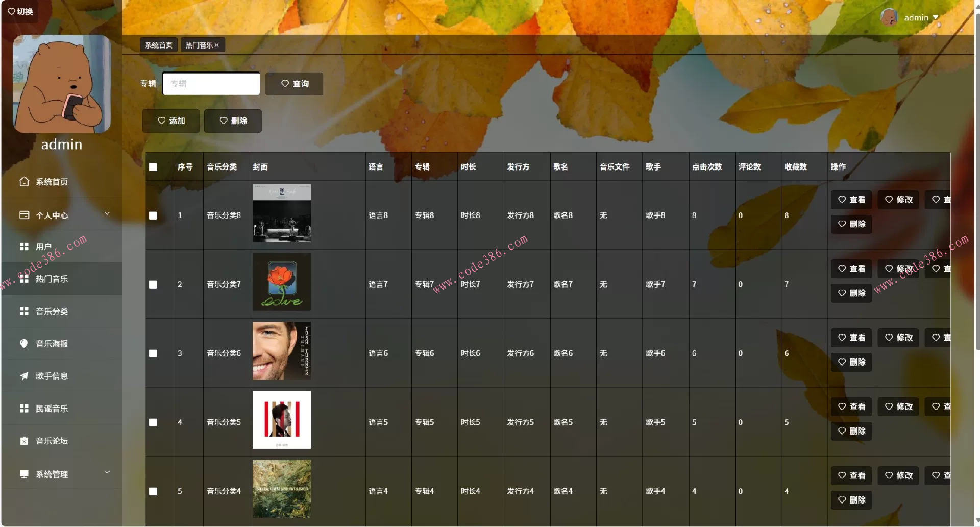
Task: Check the checkbox for row 1 音乐分类8
Action: tap(153, 215)
